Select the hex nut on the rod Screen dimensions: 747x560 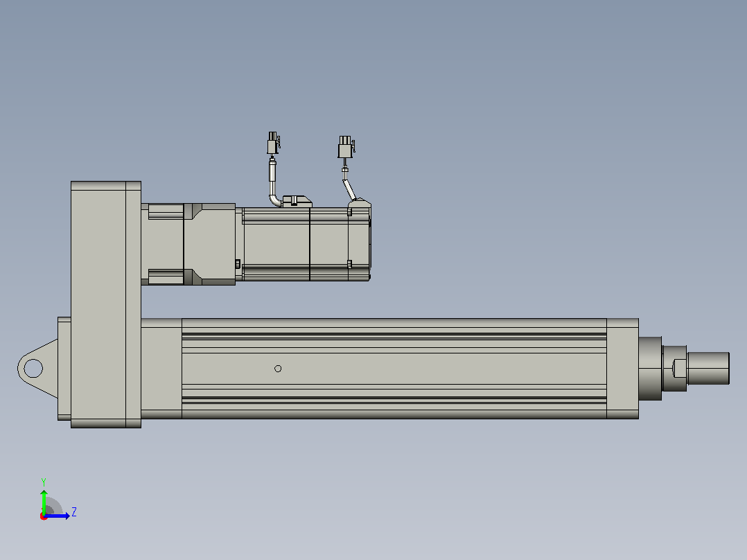pyautogui.click(x=675, y=369)
